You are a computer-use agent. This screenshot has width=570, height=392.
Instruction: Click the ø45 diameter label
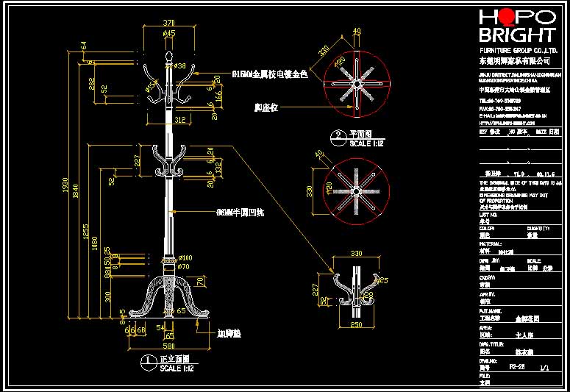169,33
